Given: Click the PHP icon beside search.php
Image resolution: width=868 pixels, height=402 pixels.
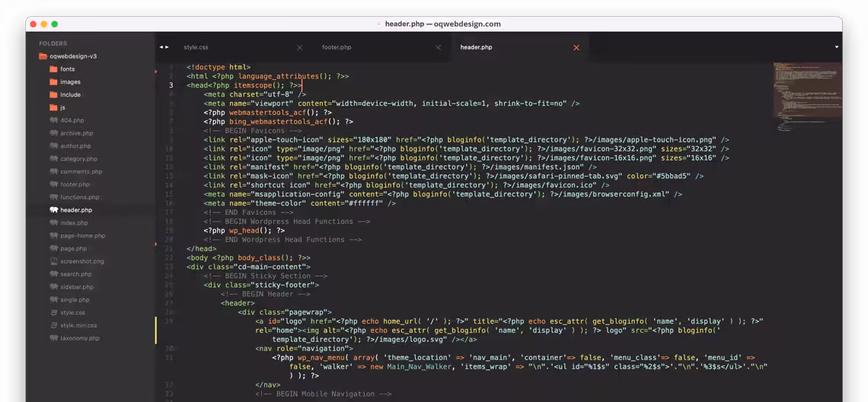Looking at the screenshot, I should pos(54,274).
